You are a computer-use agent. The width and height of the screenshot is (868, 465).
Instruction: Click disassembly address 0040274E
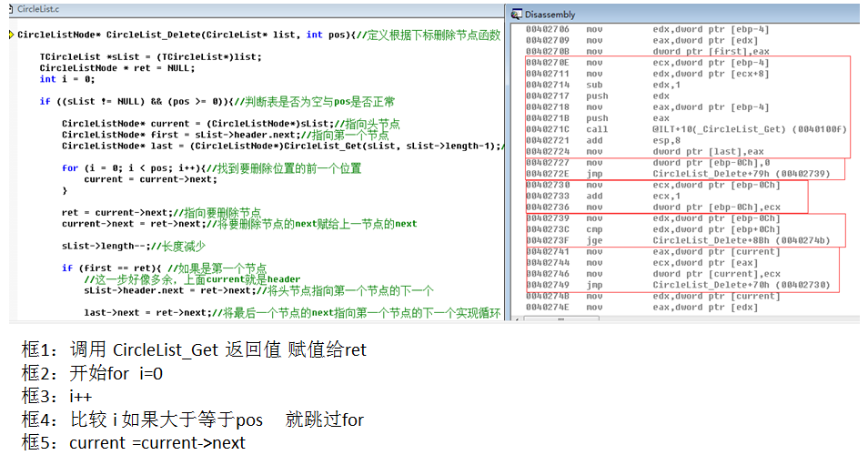click(x=547, y=308)
